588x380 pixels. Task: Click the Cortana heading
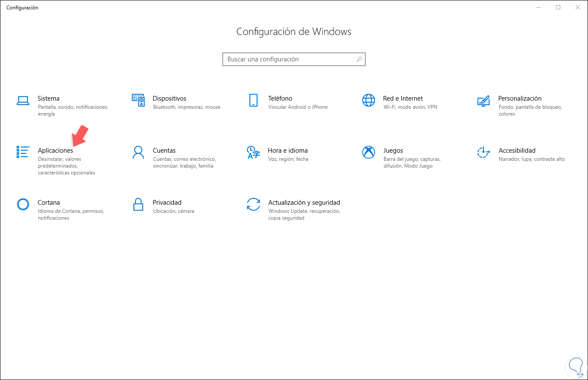click(49, 203)
